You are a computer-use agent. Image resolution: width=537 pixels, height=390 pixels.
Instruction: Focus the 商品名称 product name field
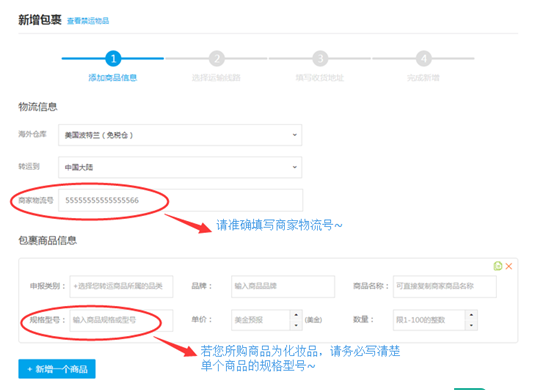[x=445, y=286]
